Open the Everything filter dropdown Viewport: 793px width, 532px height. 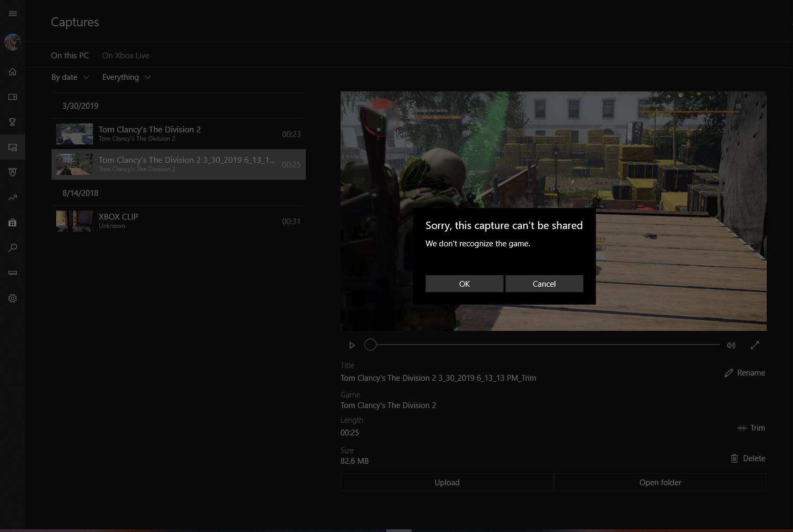[x=126, y=77]
